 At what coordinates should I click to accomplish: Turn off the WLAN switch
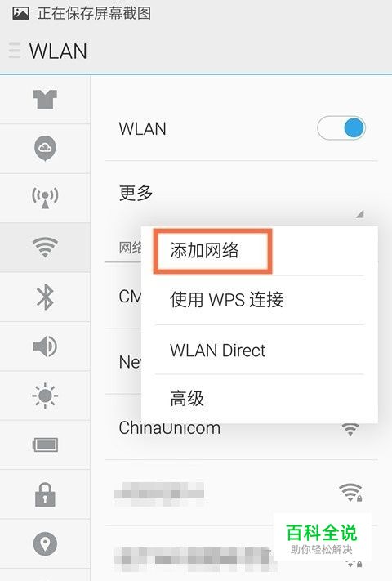[x=341, y=128]
